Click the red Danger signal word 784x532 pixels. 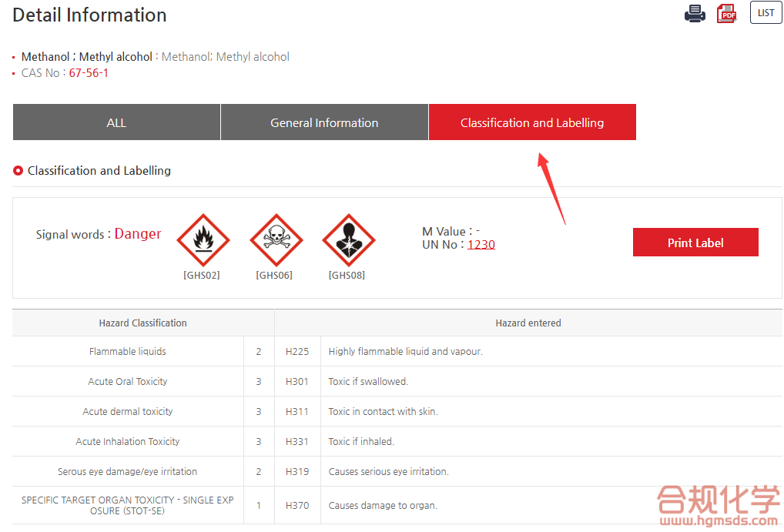(138, 234)
